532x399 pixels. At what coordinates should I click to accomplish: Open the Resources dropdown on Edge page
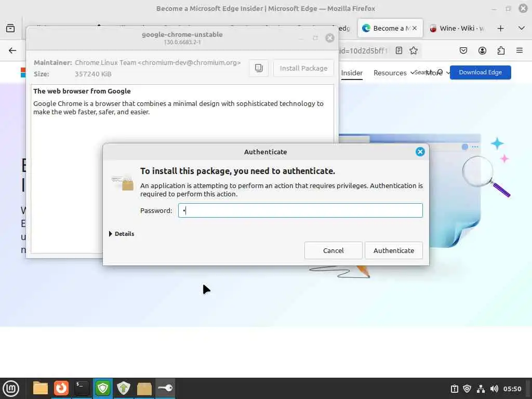click(394, 73)
